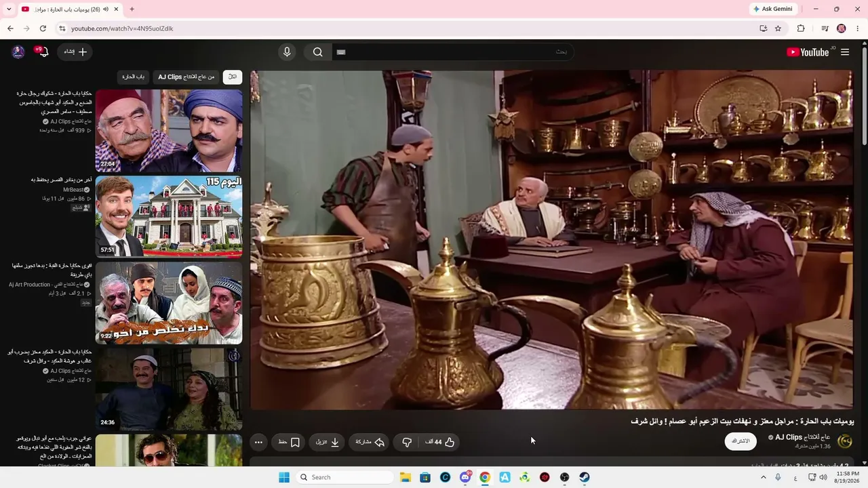Open the Chrome profile avatar
This screenshot has width=868, height=488.
tap(842, 28)
